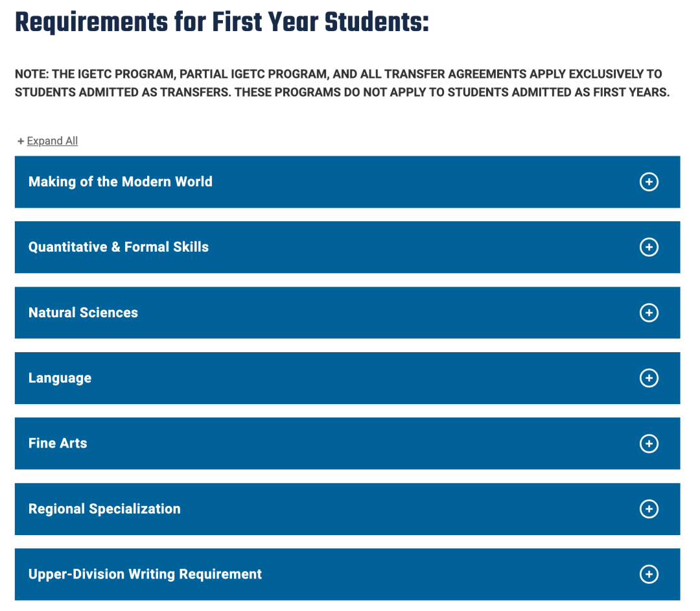Expand the Fine Arts section title

click(x=58, y=444)
